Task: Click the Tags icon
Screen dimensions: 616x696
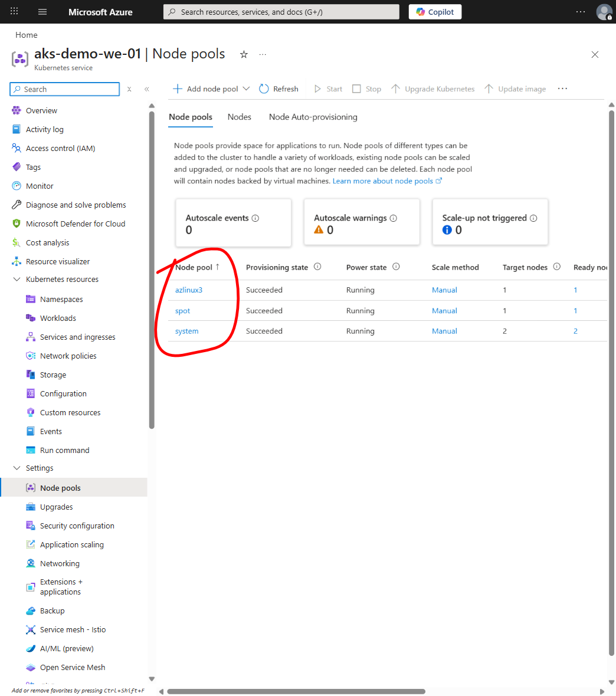Action: point(17,167)
